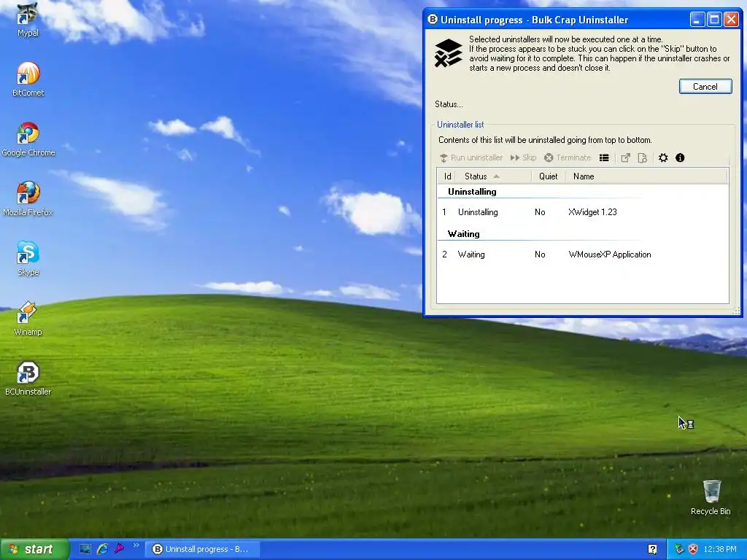Click the Waiting status of row 2
Image resolution: width=747 pixels, height=560 pixels.
coord(471,254)
